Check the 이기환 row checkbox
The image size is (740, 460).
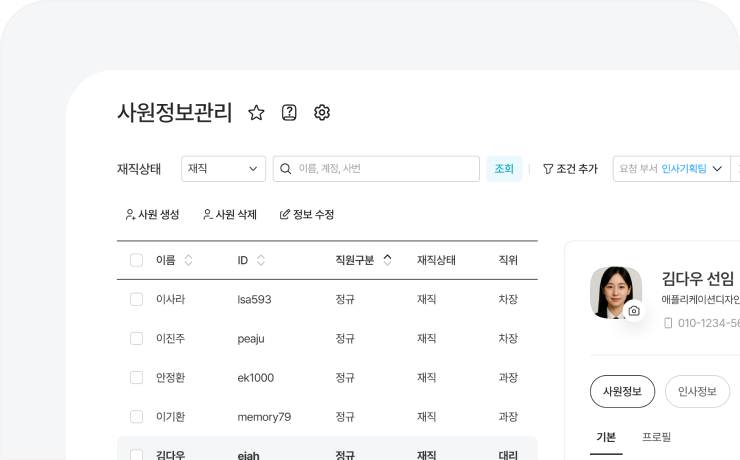(x=136, y=417)
